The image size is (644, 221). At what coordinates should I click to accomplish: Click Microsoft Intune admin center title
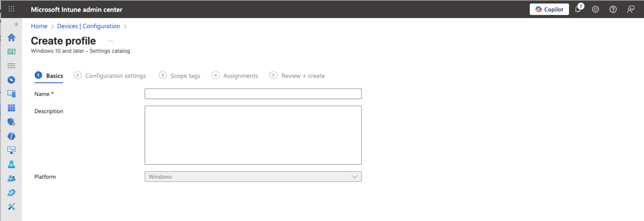click(76, 9)
